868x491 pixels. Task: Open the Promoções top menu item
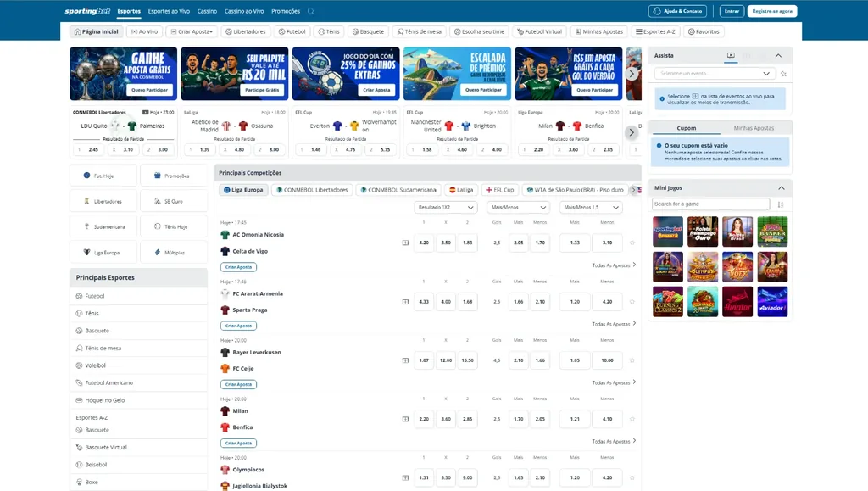(286, 11)
